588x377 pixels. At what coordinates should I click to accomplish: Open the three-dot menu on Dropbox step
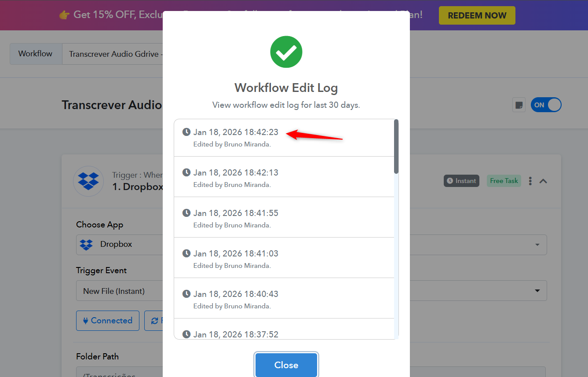point(530,181)
